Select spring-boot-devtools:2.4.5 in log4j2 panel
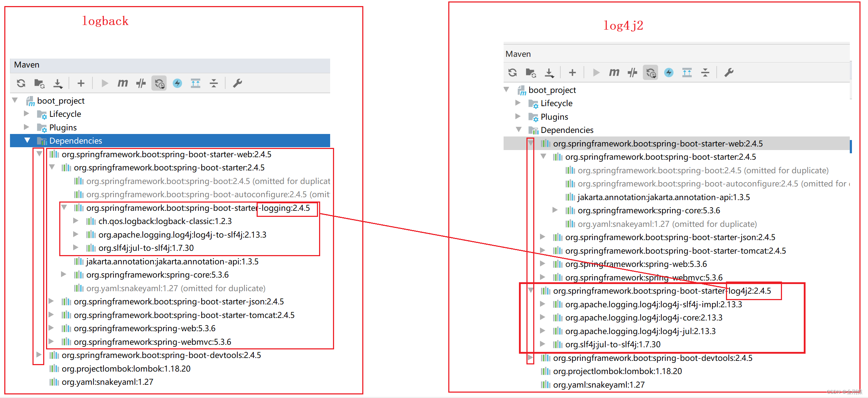This screenshot has height=398, width=868. pyautogui.click(x=653, y=358)
